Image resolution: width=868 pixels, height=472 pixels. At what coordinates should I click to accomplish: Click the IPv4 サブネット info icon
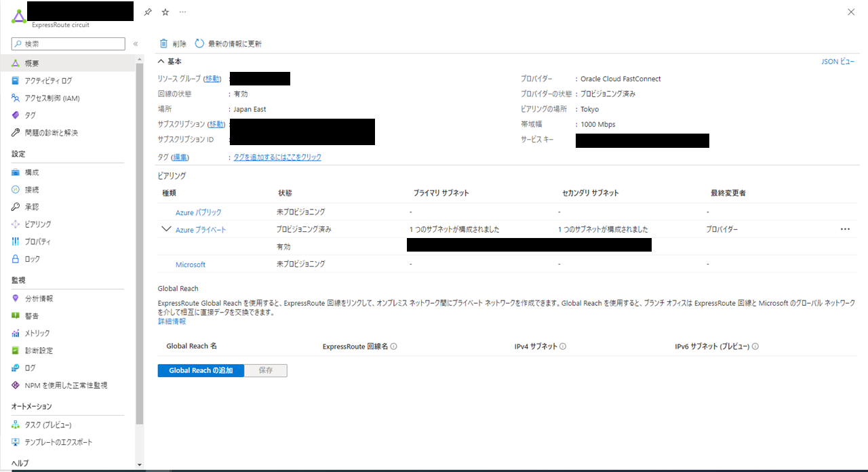(x=563, y=347)
